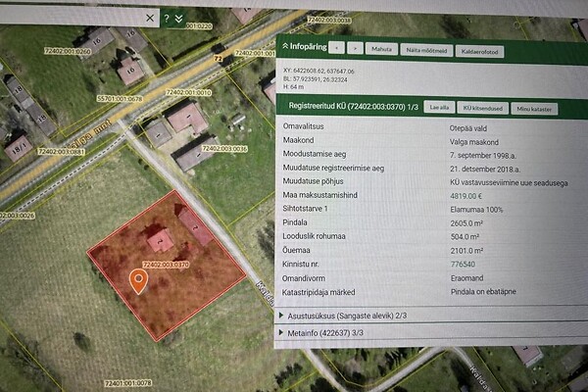The width and height of the screenshot is (588, 392).
Task: Click the parcel label 72402:003:0036 on map
Action: click(224, 149)
